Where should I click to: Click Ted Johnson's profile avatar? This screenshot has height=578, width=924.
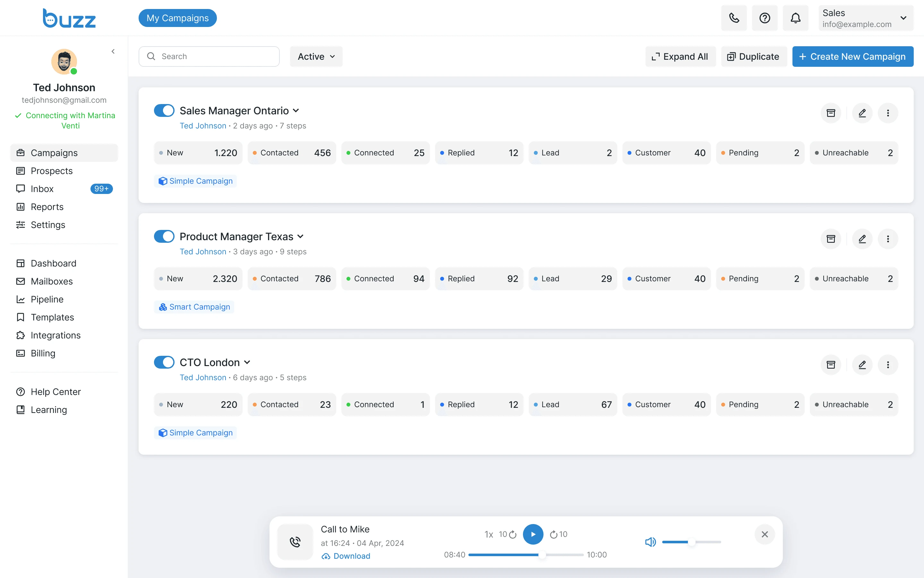64,61
